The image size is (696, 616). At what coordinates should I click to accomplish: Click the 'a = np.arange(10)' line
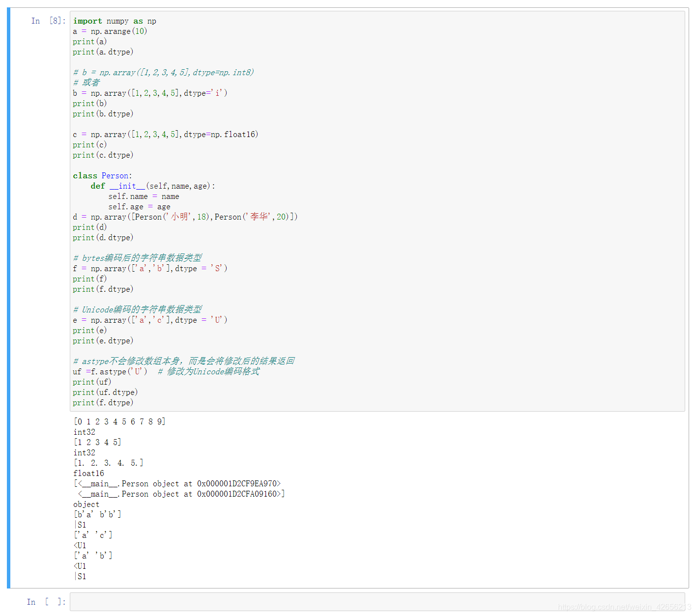pos(110,31)
